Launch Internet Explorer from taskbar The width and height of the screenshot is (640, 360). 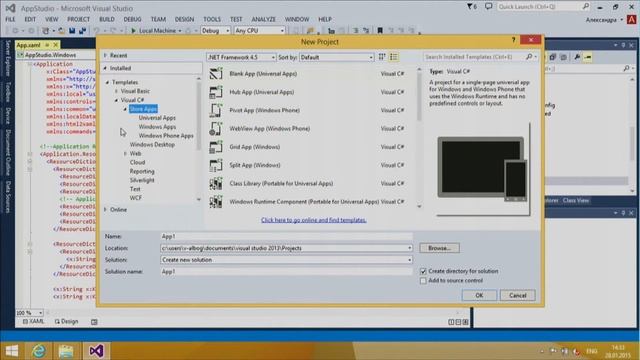tap(39, 351)
